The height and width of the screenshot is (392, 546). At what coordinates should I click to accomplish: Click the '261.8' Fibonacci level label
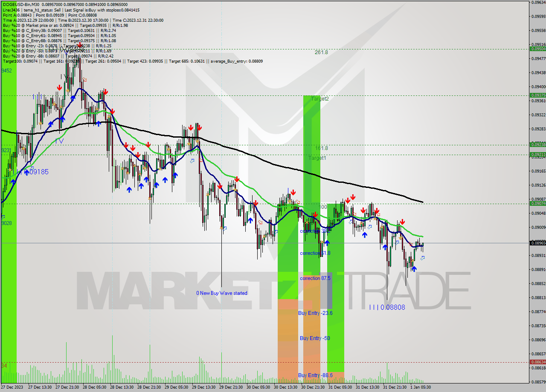(x=321, y=52)
